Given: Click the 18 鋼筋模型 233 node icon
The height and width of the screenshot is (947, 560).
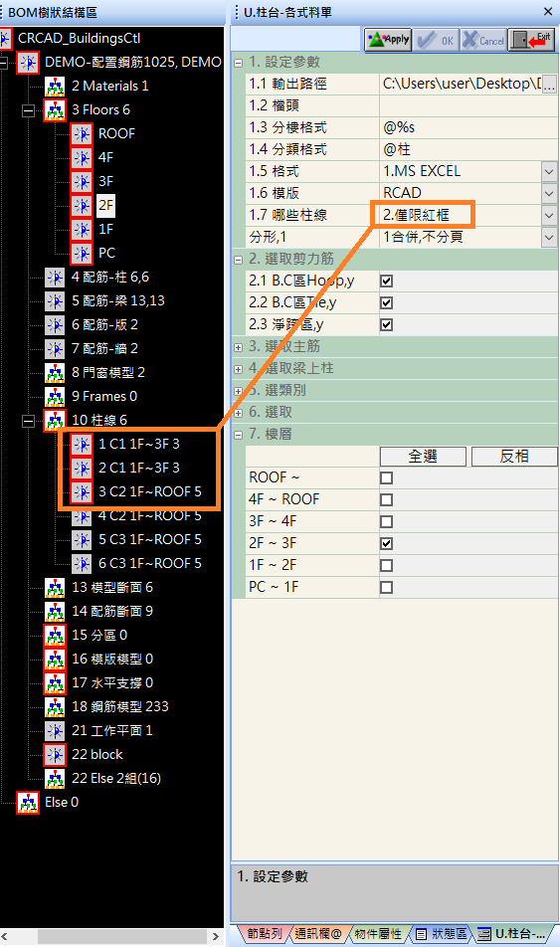Looking at the screenshot, I should tap(55, 706).
